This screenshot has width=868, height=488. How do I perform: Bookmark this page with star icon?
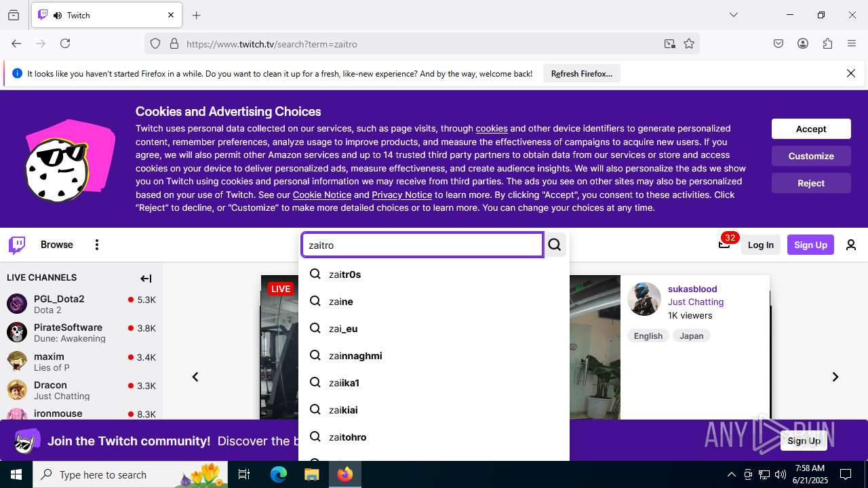(689, 43)
